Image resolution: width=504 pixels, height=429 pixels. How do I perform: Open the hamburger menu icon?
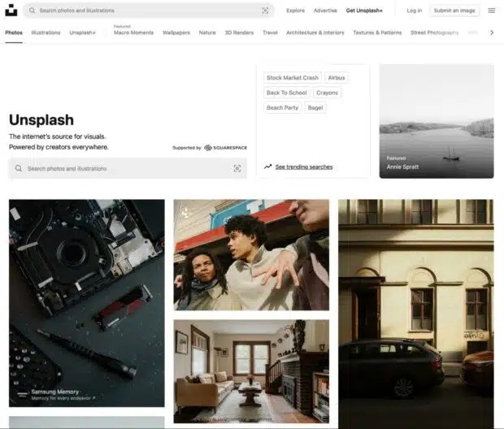[x=492, y=11]
